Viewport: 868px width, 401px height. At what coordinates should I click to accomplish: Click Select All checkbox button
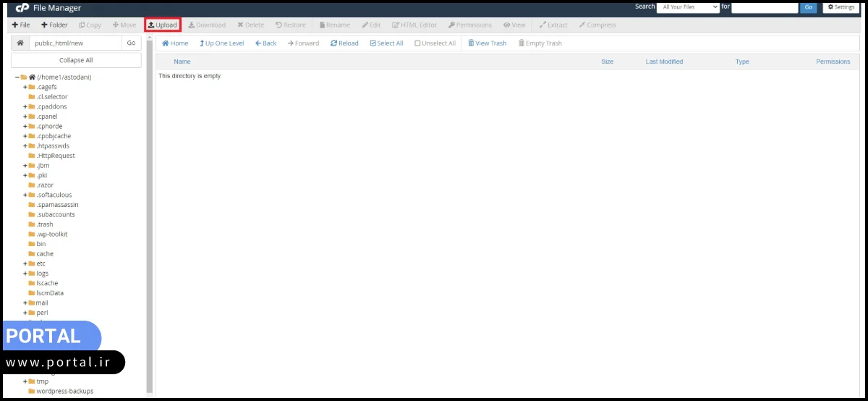click(x=386, y=43)
